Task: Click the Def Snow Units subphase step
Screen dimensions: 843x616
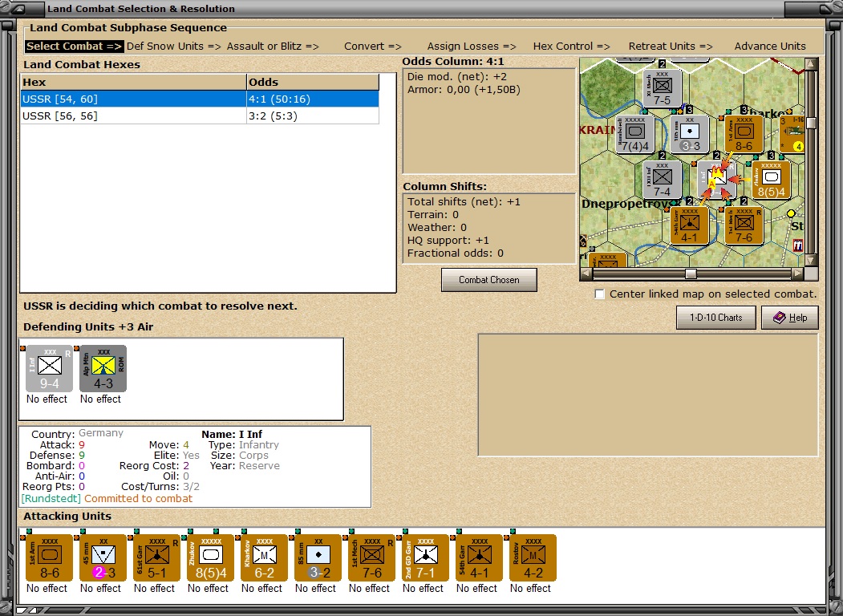Action: [x=174, y=47]
